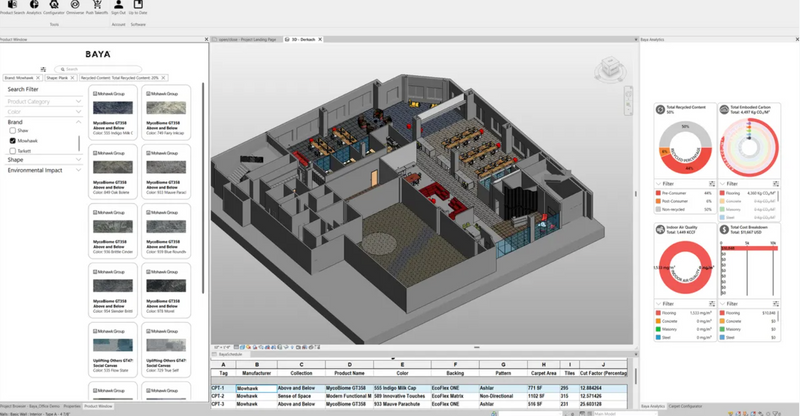Viewport: 800px width, 416px height.
Task: Click filter options icon on Indoor Air Quality card
Action: (x=712, y=304)
